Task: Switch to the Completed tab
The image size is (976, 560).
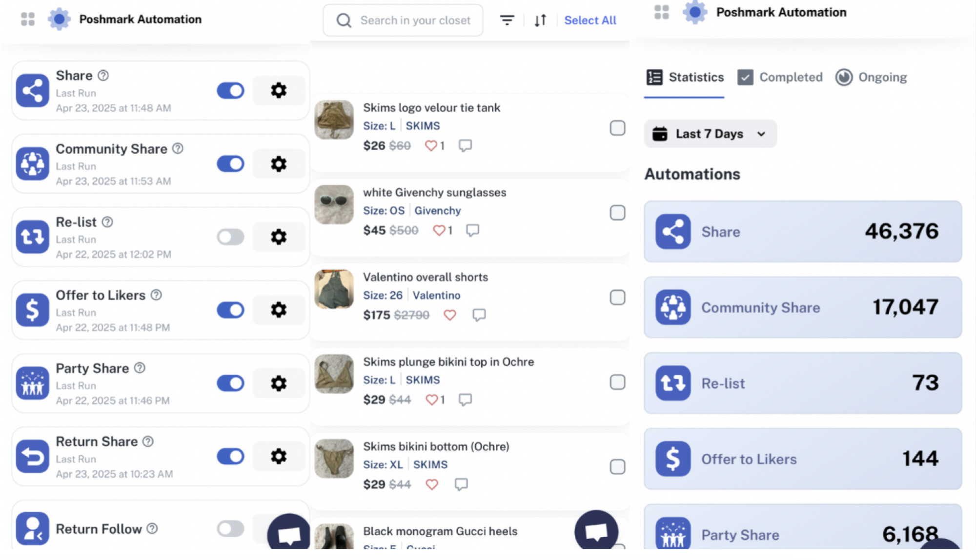Action: point(780,78)
